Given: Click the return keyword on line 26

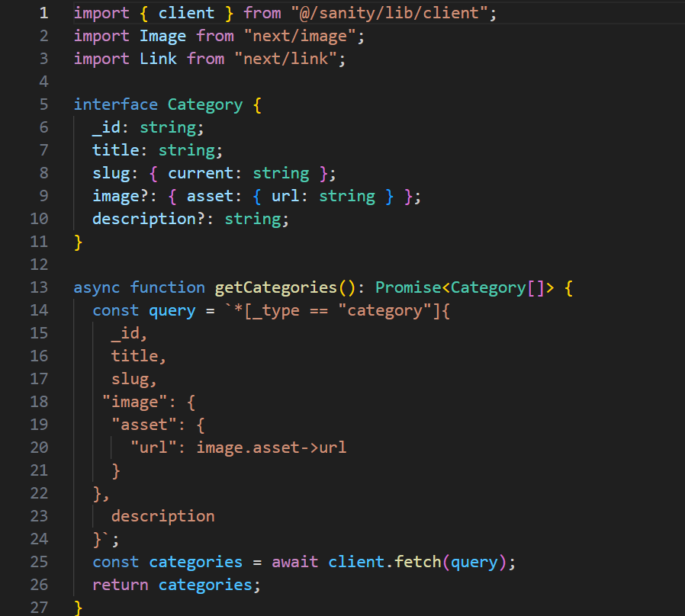Looking at the screenshot, I should 121,585.
